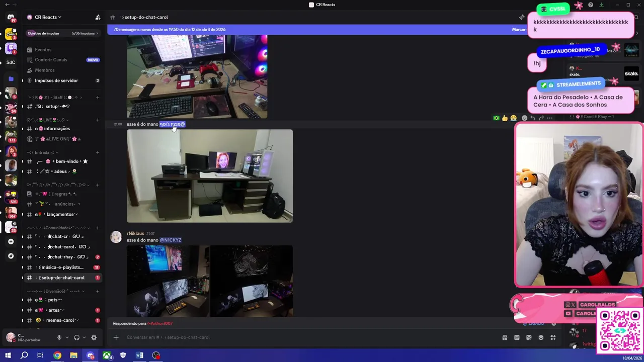Open the SdC server in sidebar
644x362 pixels.
coord(11,62)
